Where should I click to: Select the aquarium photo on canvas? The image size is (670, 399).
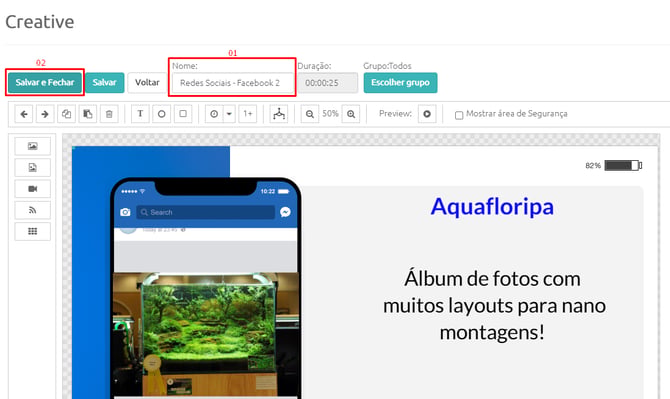(x=206, y=334)
